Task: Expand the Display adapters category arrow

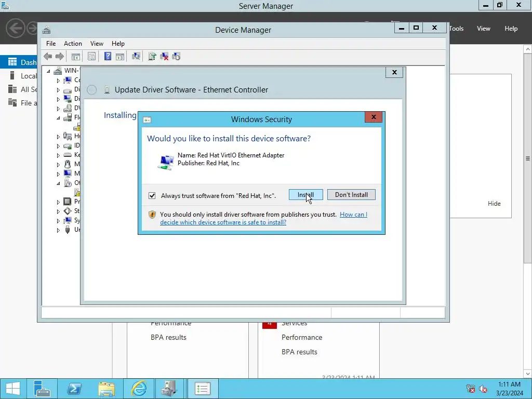Action: click(58, 99)
